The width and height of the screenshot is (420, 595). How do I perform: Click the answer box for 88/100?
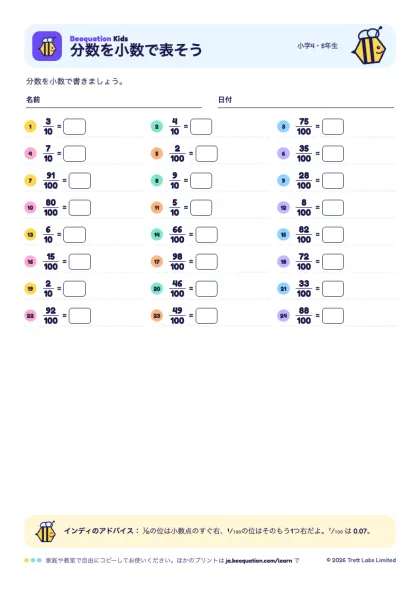(333, 316)
